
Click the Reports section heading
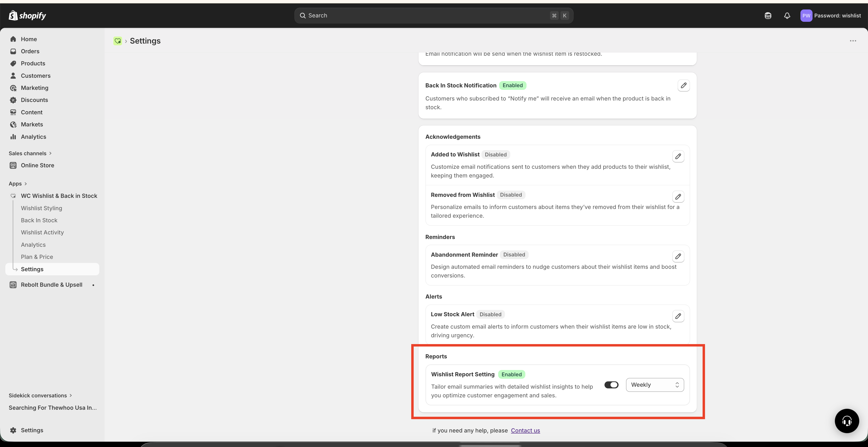[436, 356]
